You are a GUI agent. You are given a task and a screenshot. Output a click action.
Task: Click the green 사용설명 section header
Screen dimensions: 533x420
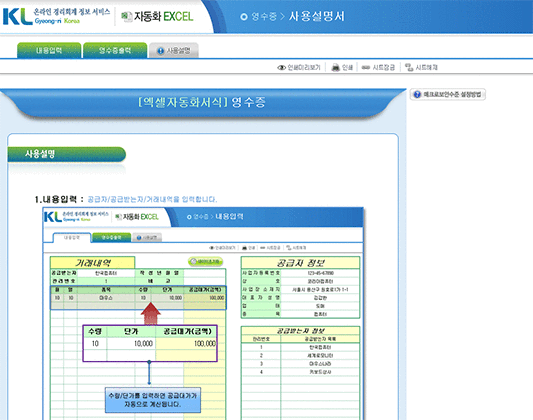tap(67, 154)
